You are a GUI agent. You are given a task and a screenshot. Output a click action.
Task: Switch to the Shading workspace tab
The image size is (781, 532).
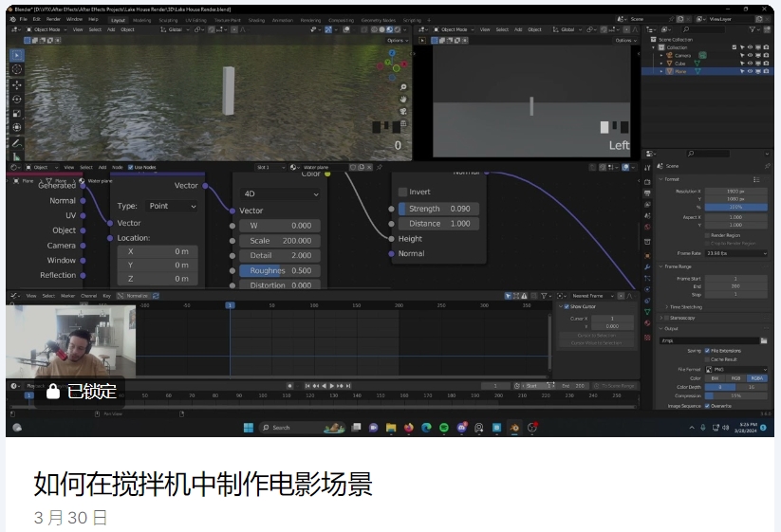pyautogui.click(x=256, y=21)
